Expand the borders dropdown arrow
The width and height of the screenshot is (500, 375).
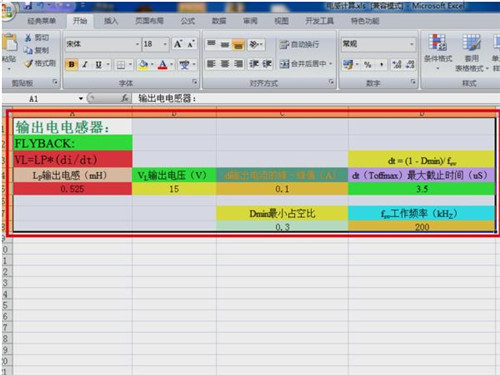[130, 64]
